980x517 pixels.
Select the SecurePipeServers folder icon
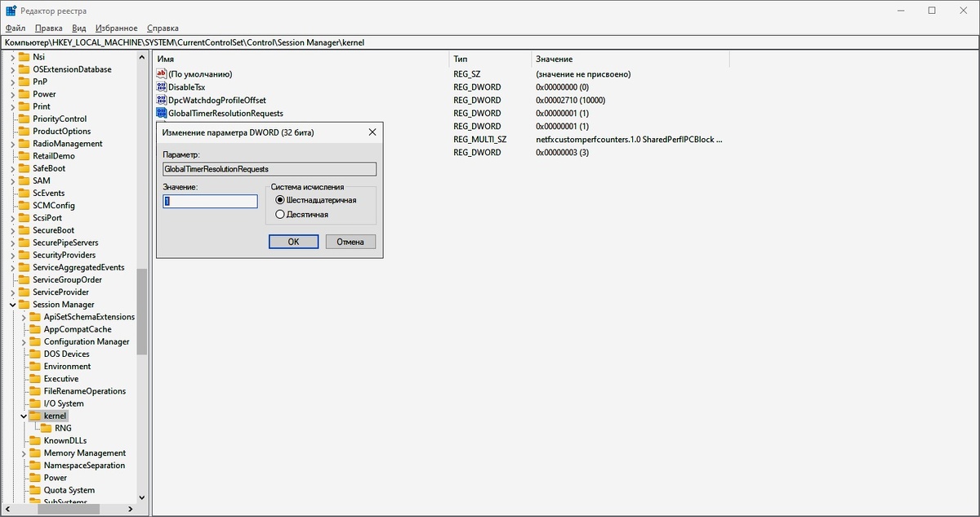[24, 243]
